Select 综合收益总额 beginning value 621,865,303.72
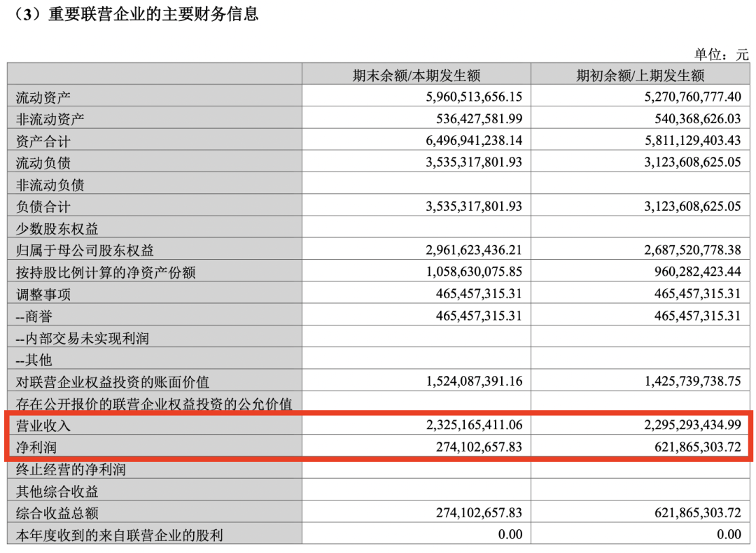Screen dimensions: 756x553 pos(698,512)
